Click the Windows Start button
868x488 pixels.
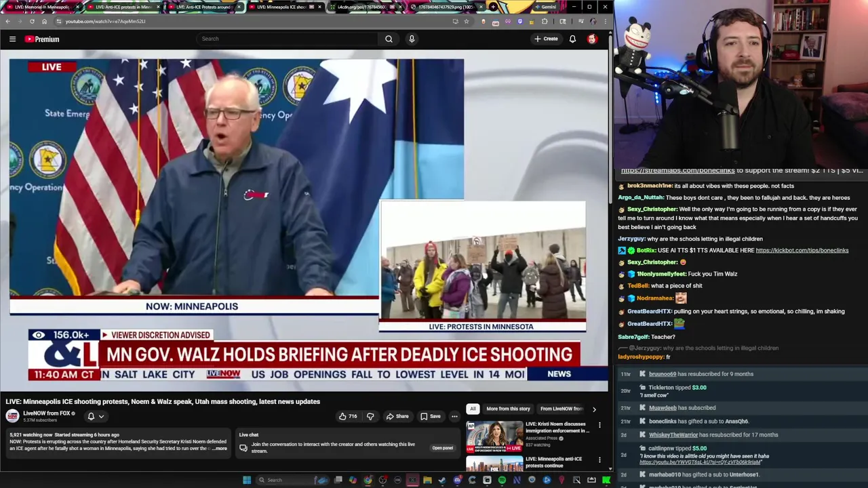[247, 480]
